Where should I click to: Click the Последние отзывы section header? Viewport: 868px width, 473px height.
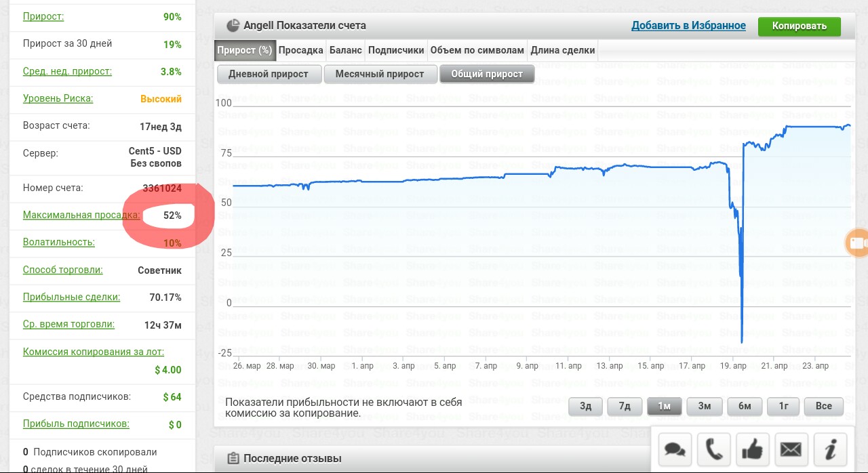[292, 459]
